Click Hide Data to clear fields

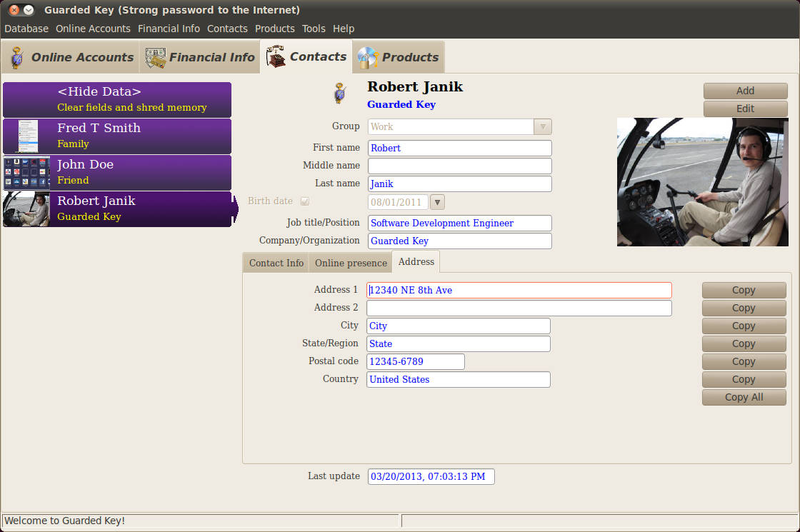(x=117, y=99)
